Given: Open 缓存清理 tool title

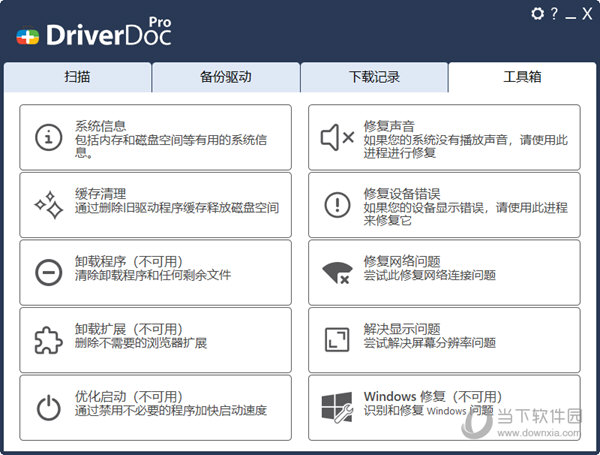Looking at the screenshot, I should coord(100,194).
